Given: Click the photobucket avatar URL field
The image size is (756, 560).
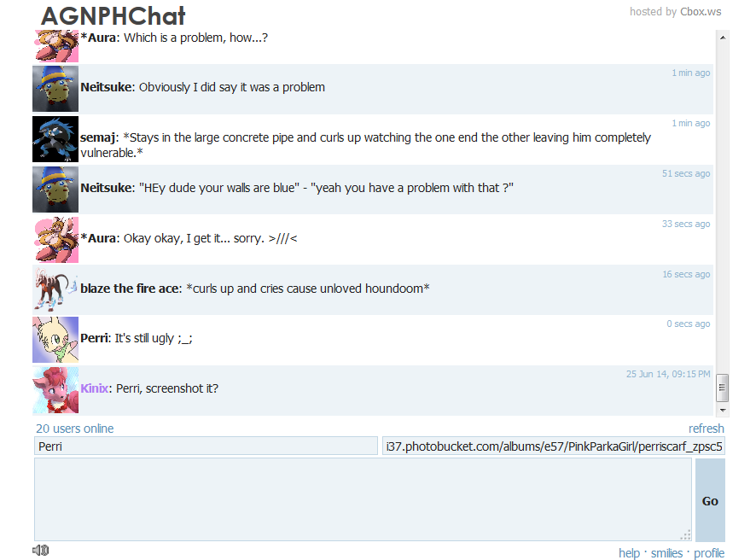Looking at the screenshot, I should 554,446.
